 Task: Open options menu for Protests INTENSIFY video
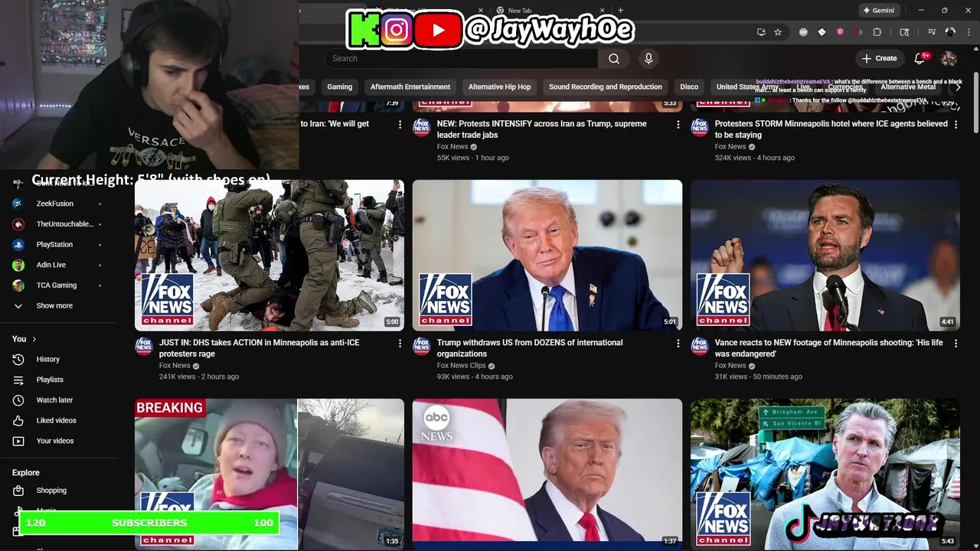678,125
